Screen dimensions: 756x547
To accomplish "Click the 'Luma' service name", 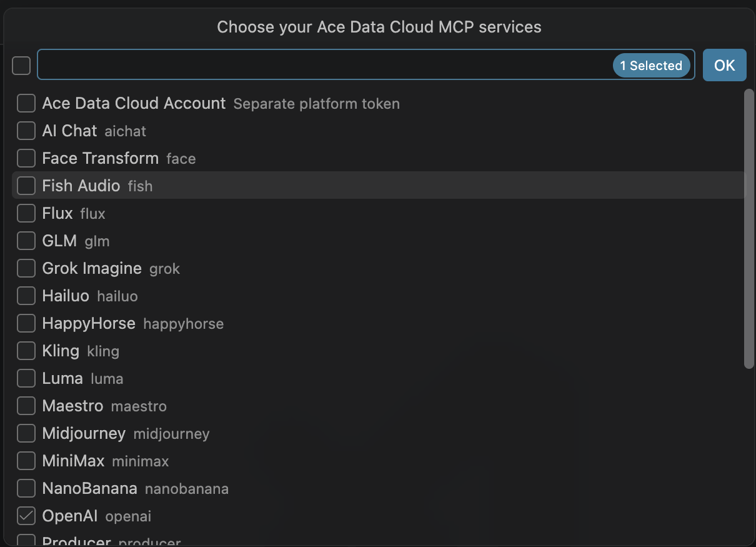I will [x=62, y=378].
